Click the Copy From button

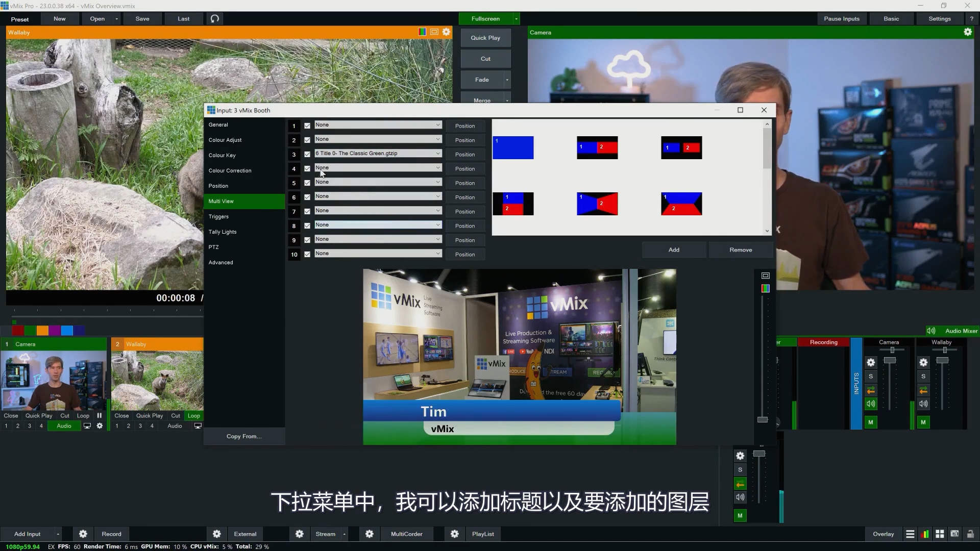[x=244, y=436]
